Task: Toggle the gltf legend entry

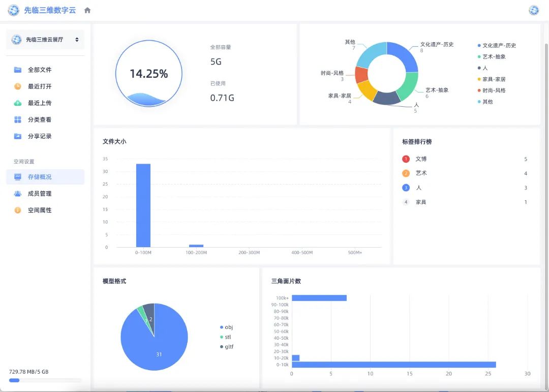Action: [229, 347]
